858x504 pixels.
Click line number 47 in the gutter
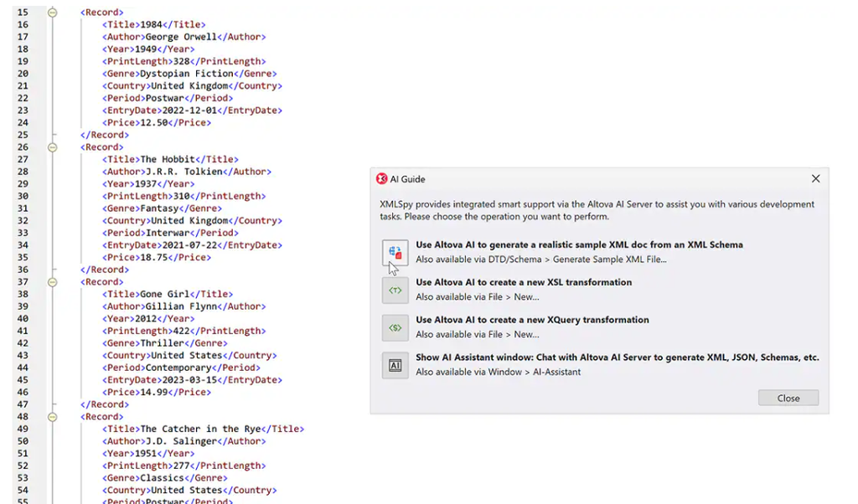tap(23, 404)
